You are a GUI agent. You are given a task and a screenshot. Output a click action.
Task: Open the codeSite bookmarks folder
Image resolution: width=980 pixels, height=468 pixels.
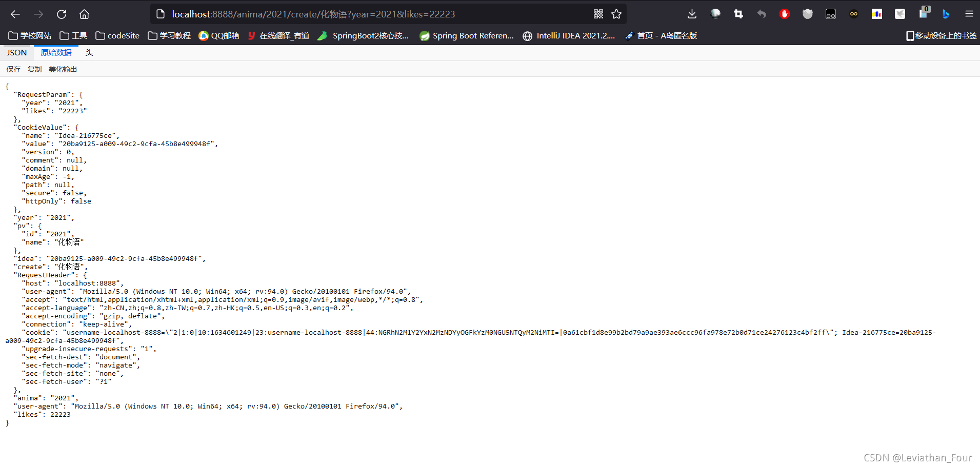[117, 36]
